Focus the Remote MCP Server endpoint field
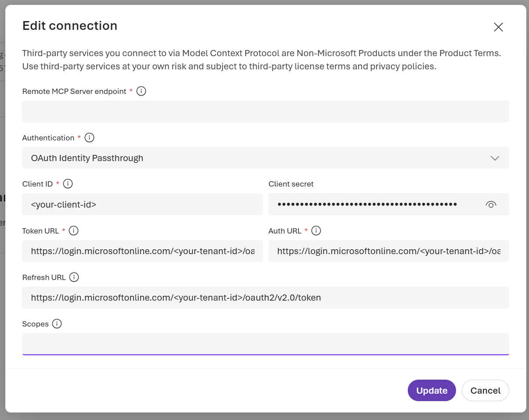 coord(265,111)
